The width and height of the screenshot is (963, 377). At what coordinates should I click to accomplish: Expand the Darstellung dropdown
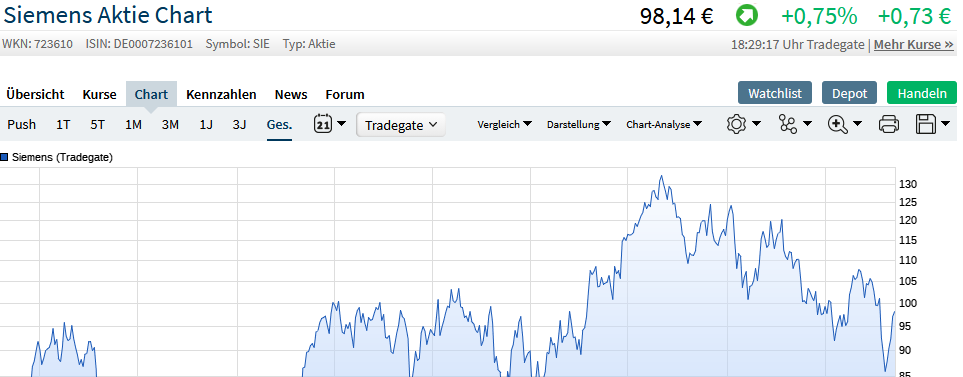(x=579, y=124)
